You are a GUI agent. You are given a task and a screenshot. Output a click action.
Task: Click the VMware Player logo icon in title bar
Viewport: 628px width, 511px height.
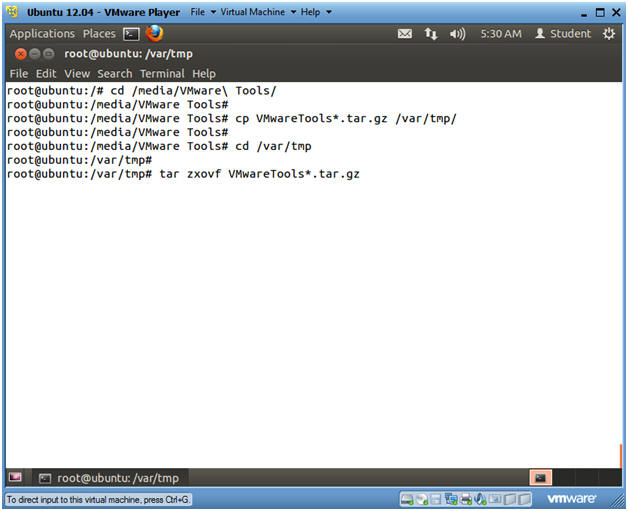tap(12, 12)
